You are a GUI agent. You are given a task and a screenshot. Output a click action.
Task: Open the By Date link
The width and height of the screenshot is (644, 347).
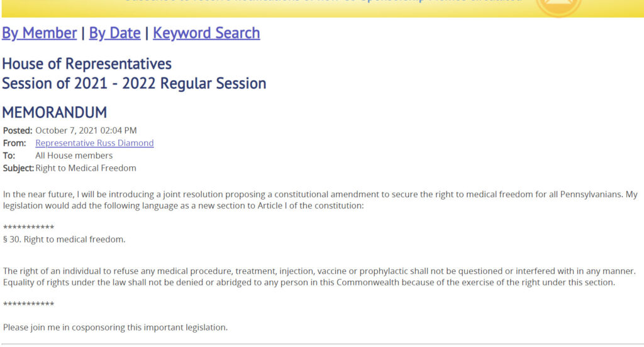coord(114,33)
